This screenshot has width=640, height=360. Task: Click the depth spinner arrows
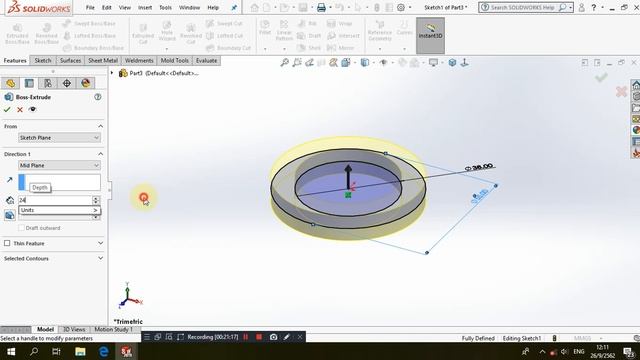tap(96, 200)
